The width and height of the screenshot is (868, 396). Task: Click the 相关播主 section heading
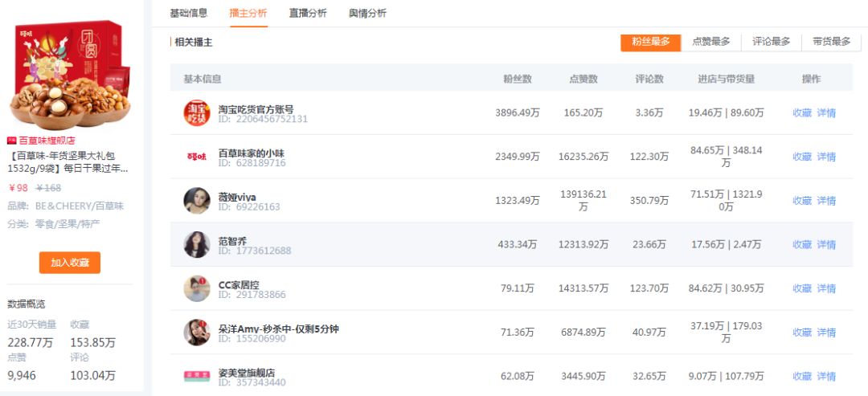(194, 42)
